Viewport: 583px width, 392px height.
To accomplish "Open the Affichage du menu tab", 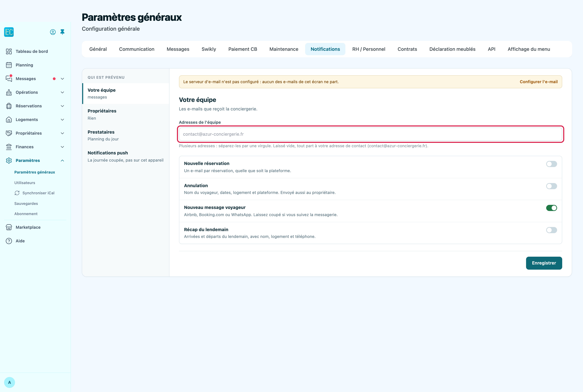I will (529, 49).
